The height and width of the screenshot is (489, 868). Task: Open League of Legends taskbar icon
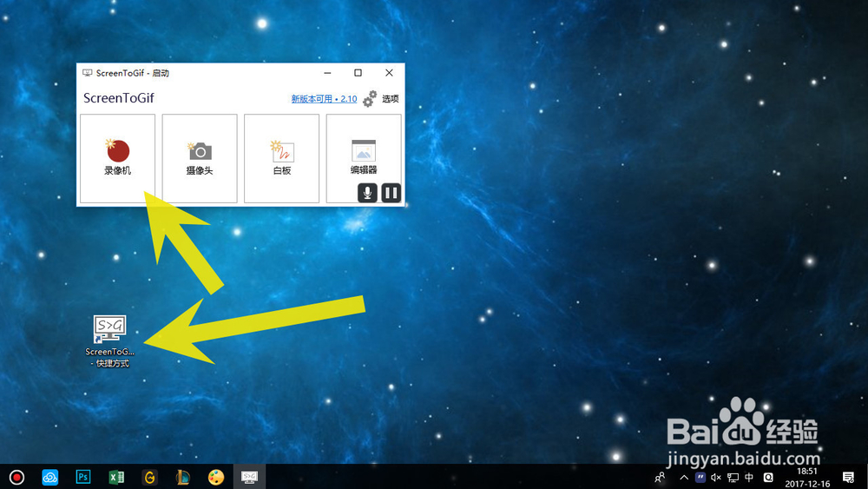coord(182,477)
